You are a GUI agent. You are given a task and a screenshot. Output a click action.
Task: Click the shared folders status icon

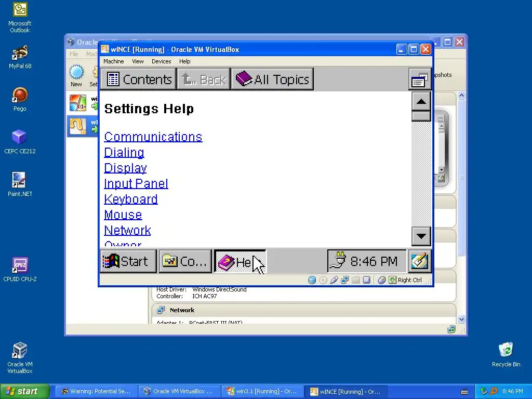pyautogui.click(x=355, y=280)
